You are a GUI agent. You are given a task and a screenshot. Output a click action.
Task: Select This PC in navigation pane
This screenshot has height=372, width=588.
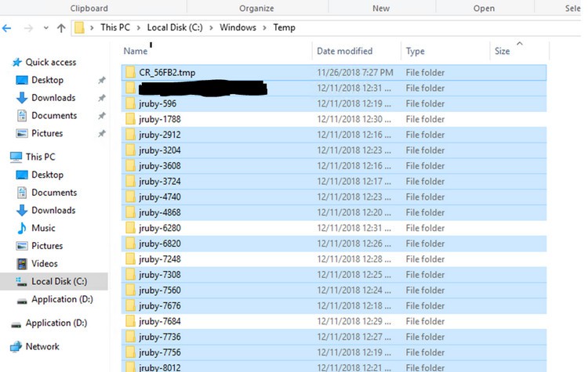click(x=40, y=157)
